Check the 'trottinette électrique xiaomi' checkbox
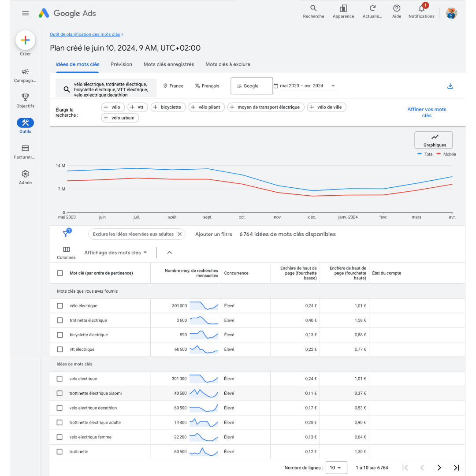Image resolution: width=476 pixels, height=476 pixels. coord(59,393)
